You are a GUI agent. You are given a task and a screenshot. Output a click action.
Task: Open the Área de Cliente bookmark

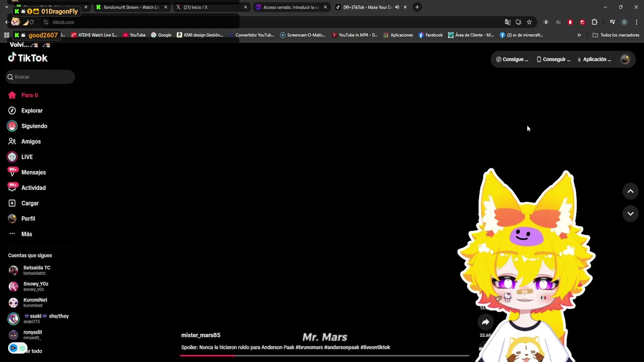coord(471,35)
